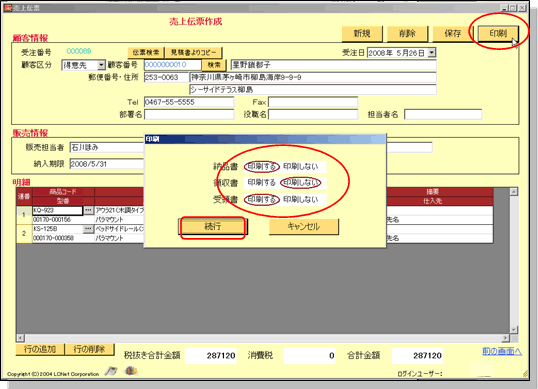Click order number 000088
Screen dimensions: 538x389
tap(79, 51)
